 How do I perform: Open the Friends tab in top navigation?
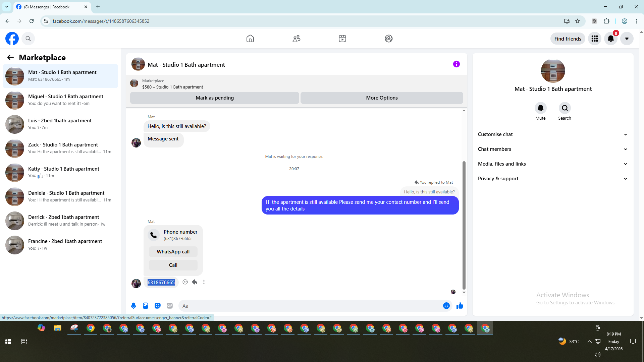pyautogui.click(x=296, y=39)
